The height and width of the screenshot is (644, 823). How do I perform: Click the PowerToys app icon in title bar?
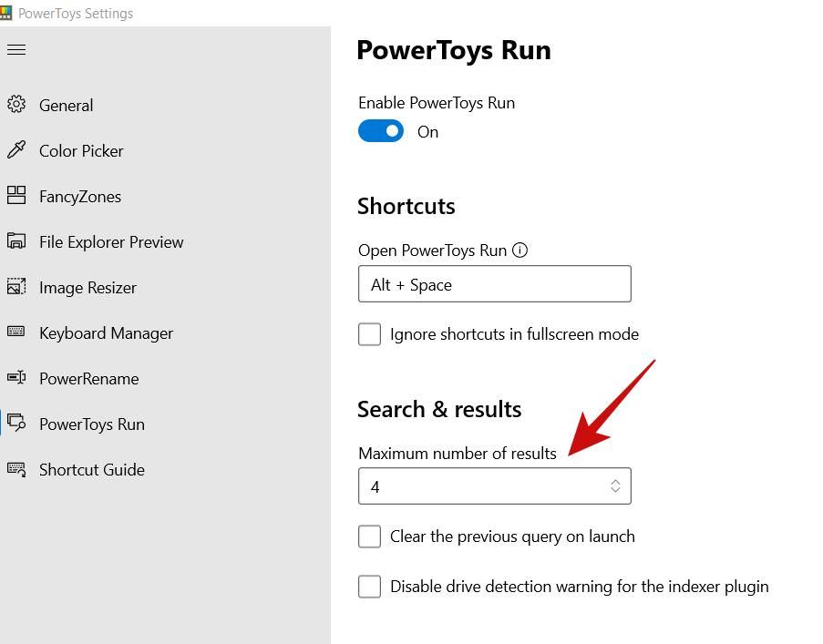click(x=5, y=13)
